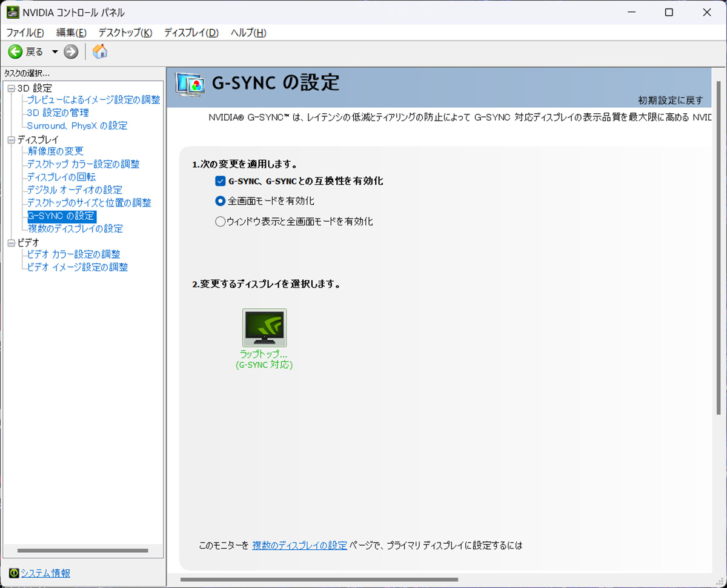Collapse the ビデオ tree node

11,243
